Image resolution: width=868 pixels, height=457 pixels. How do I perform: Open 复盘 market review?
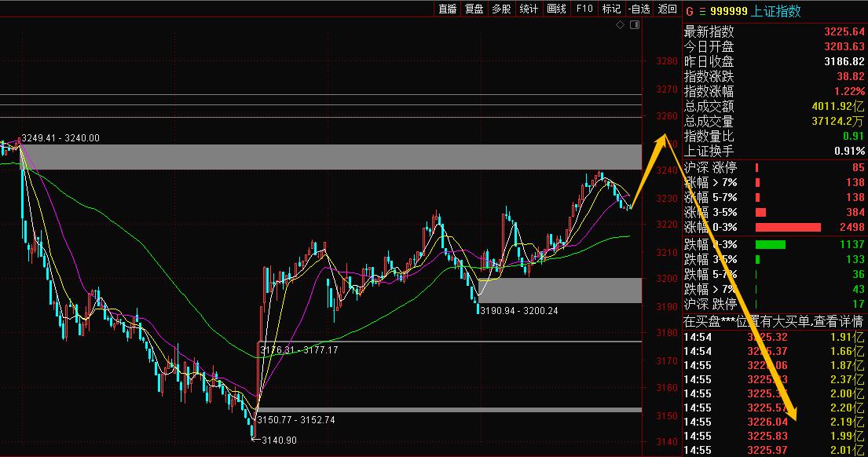tap(474, 9)
